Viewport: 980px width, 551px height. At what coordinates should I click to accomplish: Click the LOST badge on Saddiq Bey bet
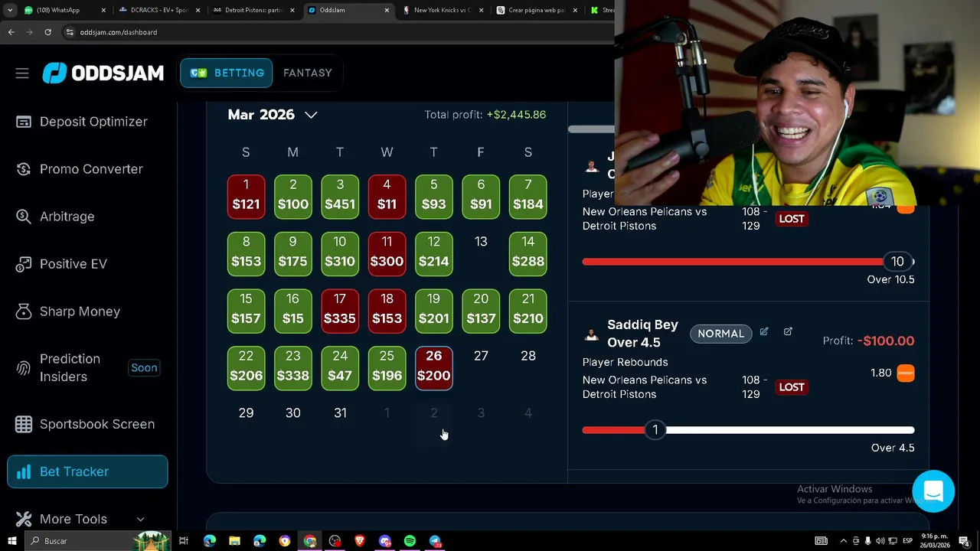(792, 387)
